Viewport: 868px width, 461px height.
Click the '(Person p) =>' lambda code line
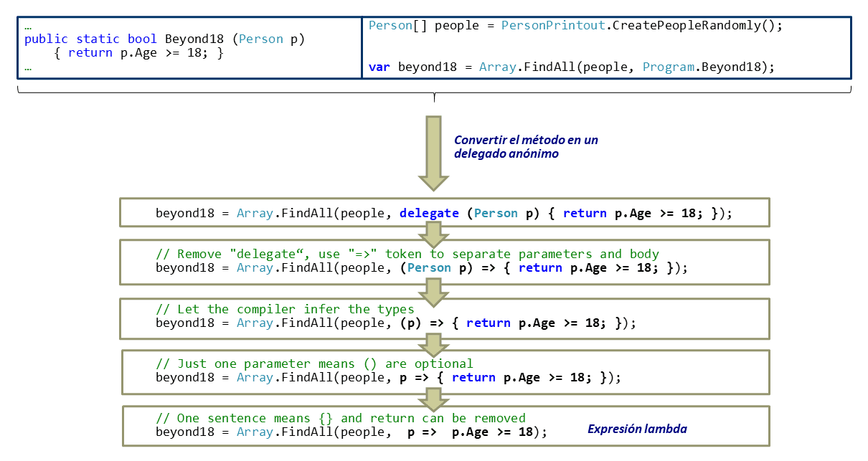(421, 267)
